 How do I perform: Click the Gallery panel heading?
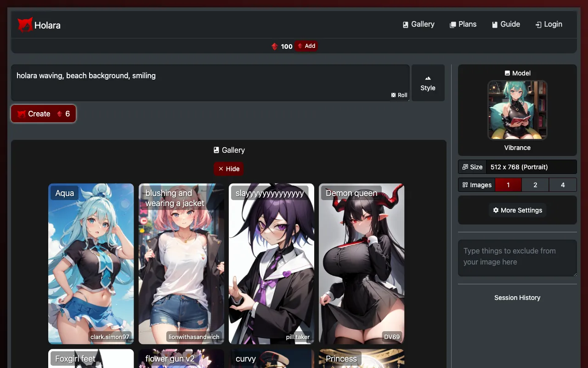click(x=229, y=150)
